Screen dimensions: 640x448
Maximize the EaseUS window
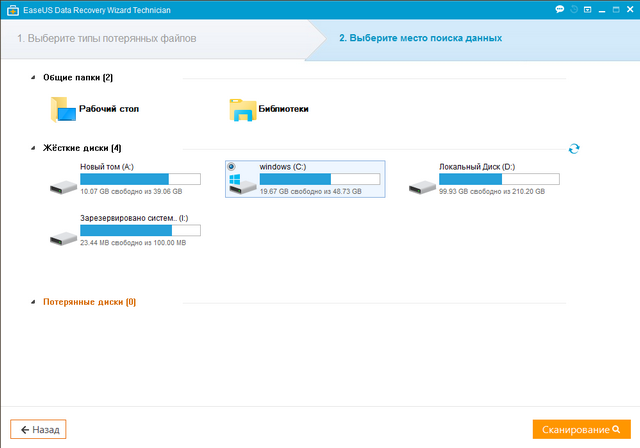pyautogui.click(x=616, y=9)
